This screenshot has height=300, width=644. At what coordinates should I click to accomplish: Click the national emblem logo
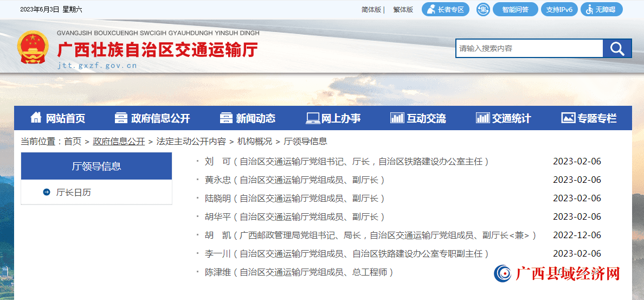(33, 47)
